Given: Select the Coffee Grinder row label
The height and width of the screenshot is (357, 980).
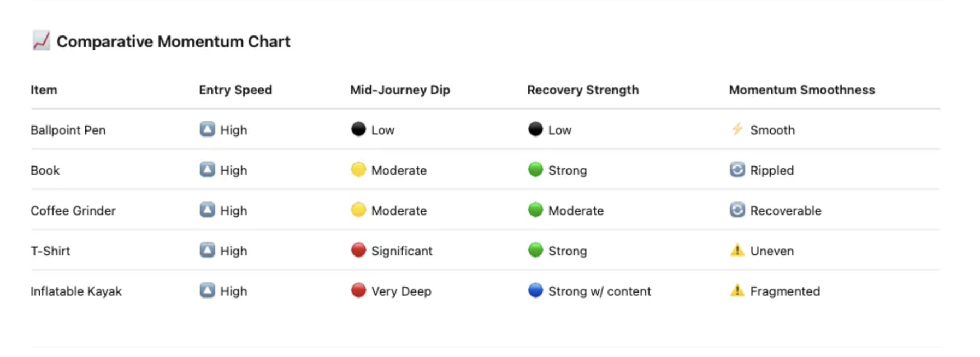Looking at the screenshot, I should point(73,211).
